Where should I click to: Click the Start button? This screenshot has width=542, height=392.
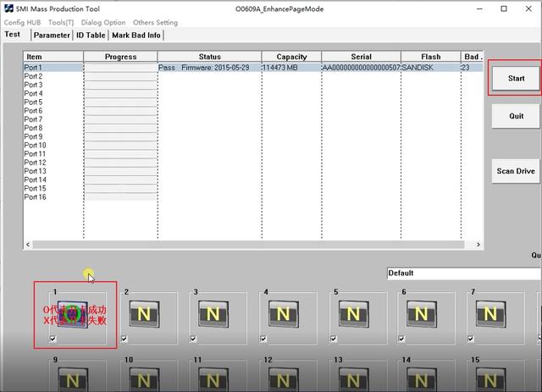(x=516, y=79)
